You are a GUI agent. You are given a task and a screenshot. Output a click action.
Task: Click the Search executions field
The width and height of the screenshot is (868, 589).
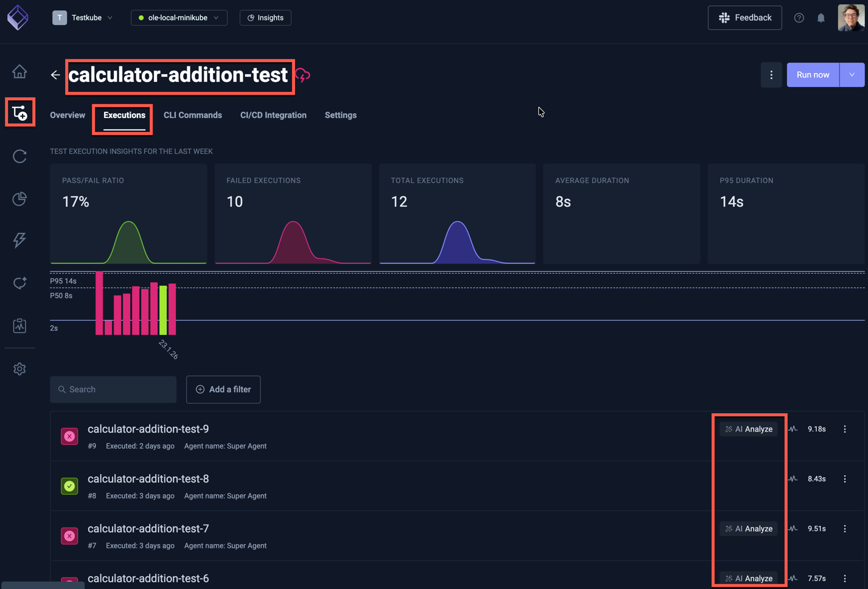coord(113,390)
